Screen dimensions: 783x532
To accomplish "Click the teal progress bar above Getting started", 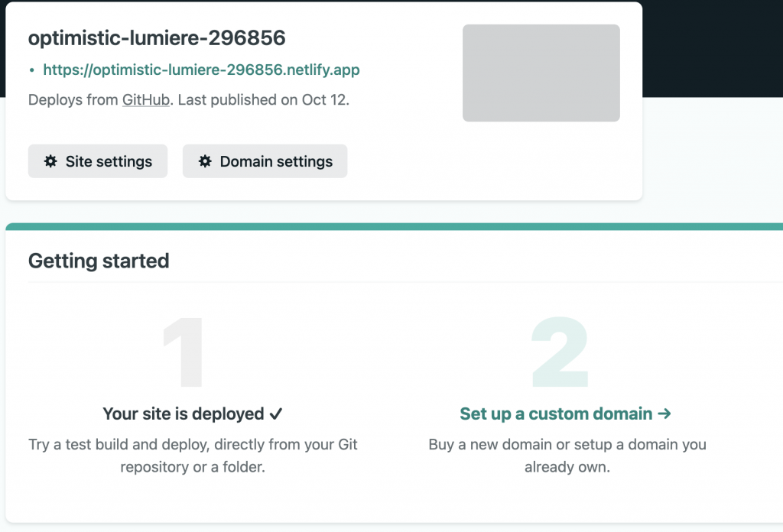I will coord(394,226).
